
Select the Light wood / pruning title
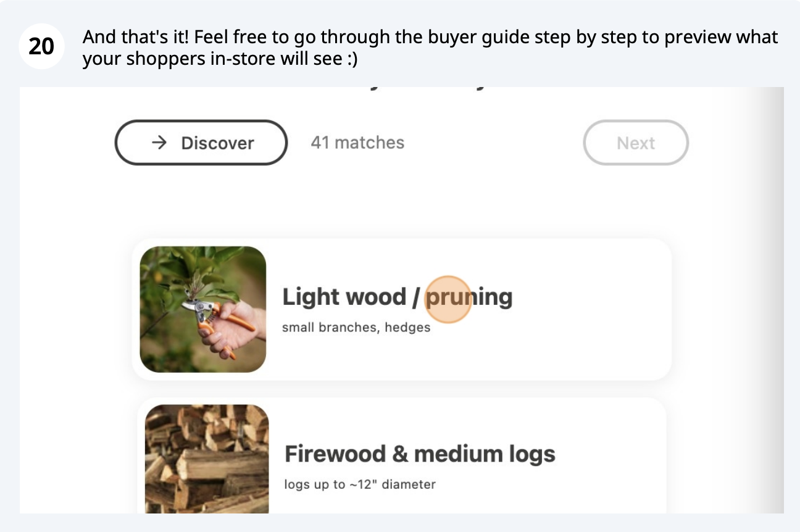[398, 297]
